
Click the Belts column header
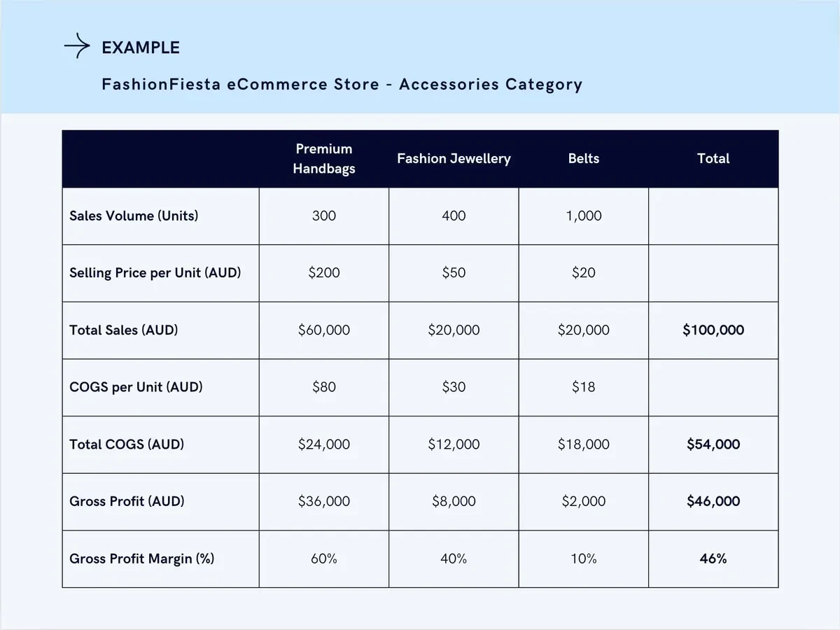pos(584,159)
